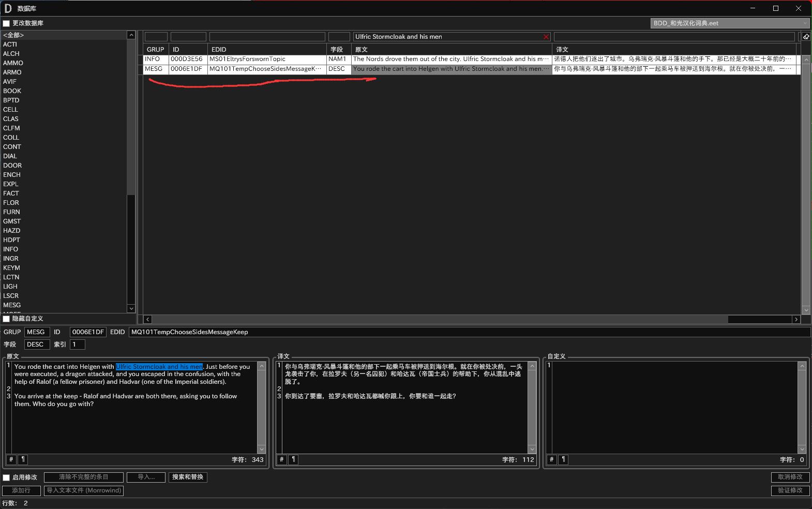812x509 pixels.
Task: Open 搜索和替换
Action: [x=188, y=477]
